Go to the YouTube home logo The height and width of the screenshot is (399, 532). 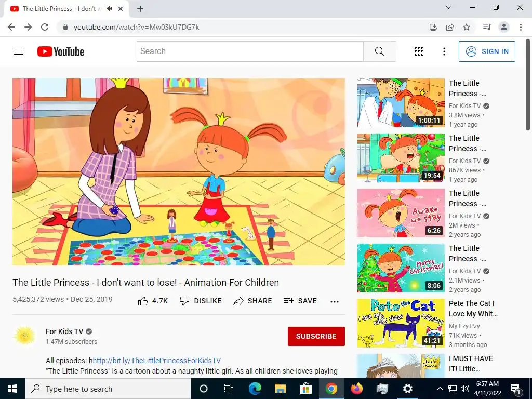tap(61, 51)
